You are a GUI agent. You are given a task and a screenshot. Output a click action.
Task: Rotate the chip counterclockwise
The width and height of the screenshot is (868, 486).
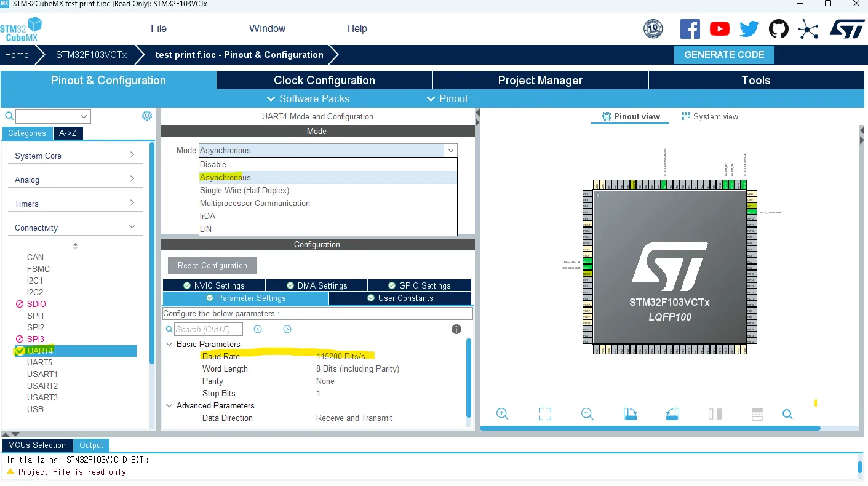tap(672, 414)
